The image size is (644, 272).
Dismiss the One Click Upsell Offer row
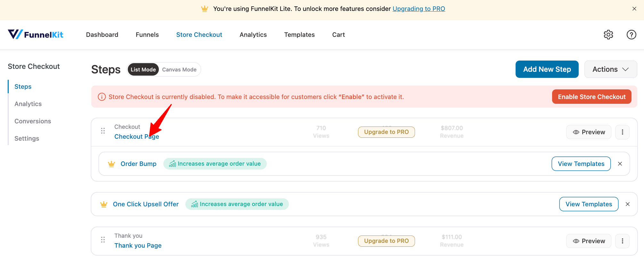pos(628,204)
